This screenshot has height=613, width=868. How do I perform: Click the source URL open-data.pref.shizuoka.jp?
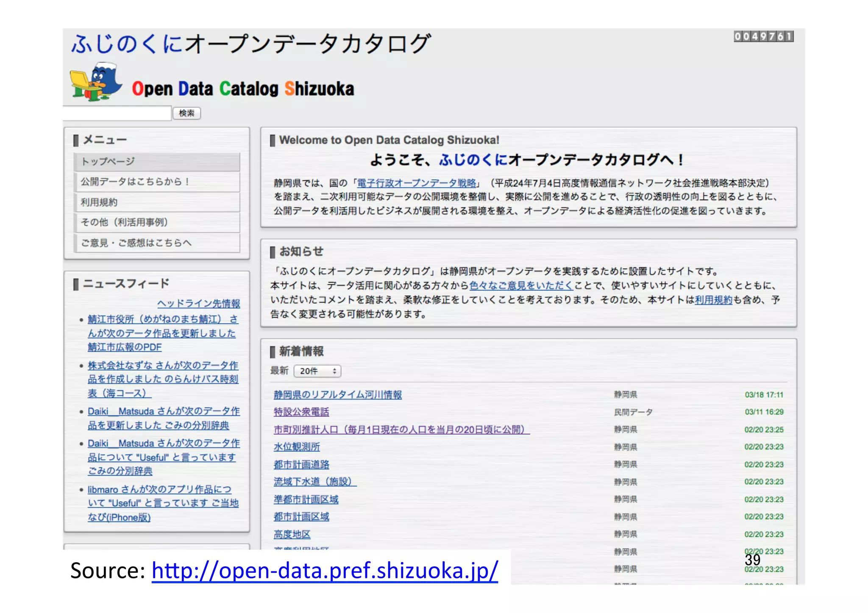(325, 570)
